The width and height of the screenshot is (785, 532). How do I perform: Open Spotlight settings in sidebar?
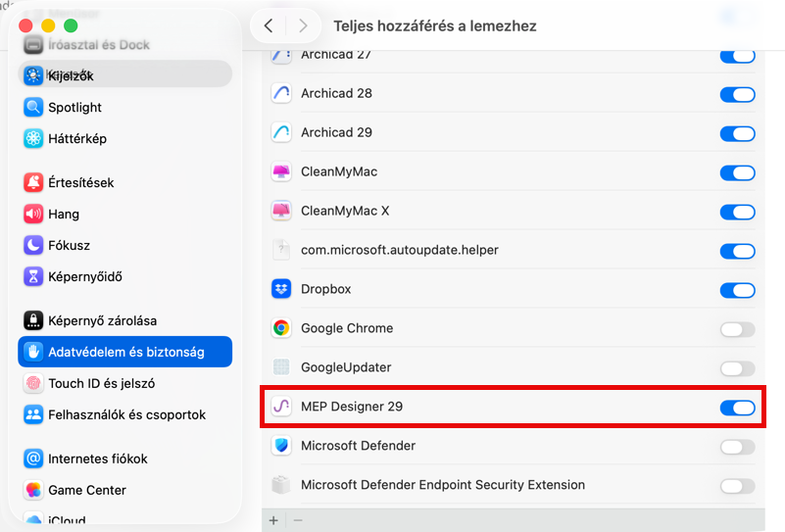[124, 107]
